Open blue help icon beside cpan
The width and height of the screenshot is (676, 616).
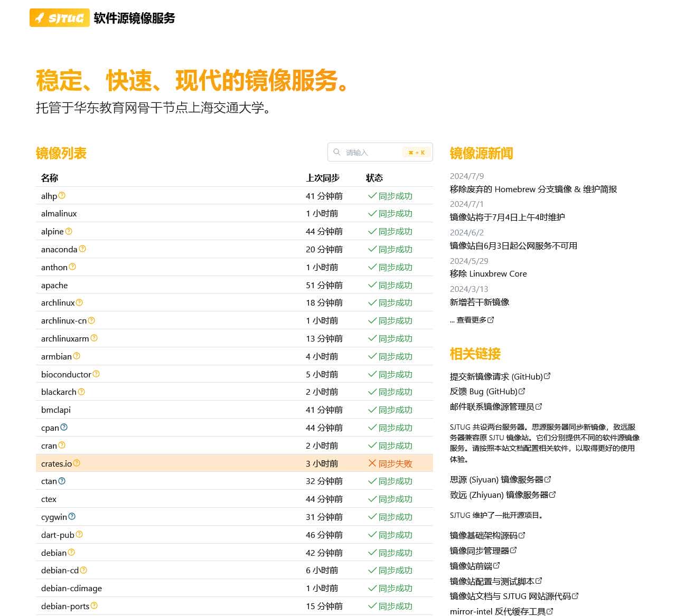[x=64, y=427]
